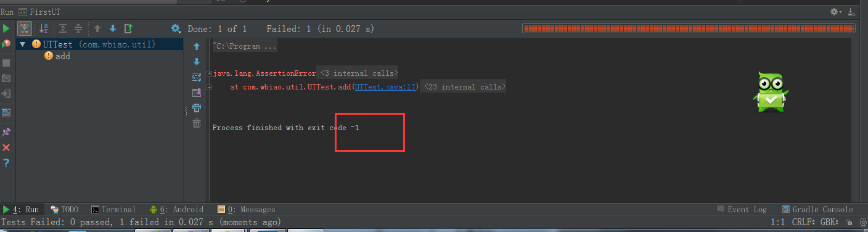Toggle Sort Alphabetically button
The image size is (868, 232).
44,28
